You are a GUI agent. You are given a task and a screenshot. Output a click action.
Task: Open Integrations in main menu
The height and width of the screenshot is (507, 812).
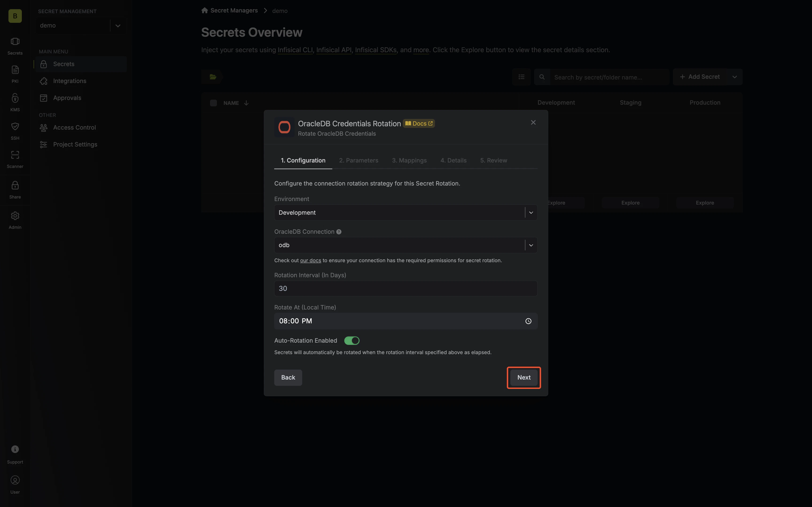point(81,81)
